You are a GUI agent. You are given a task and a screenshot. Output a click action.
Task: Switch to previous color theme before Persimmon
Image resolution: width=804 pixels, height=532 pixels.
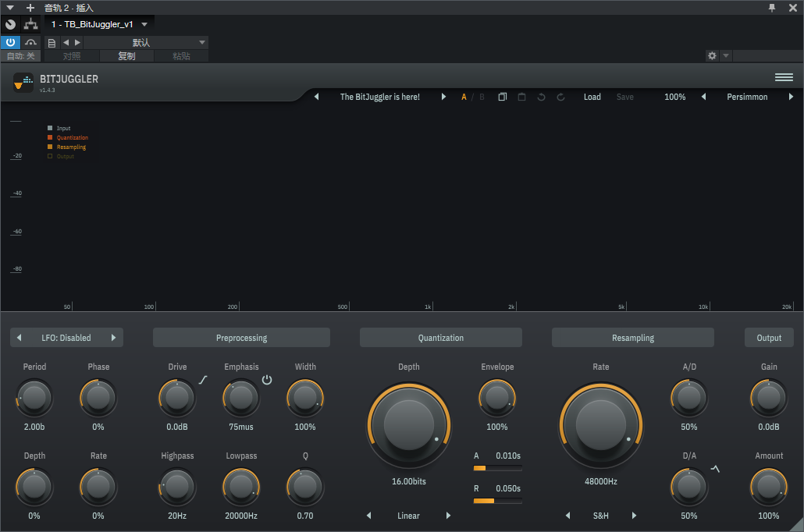click(x=703, y=97)
